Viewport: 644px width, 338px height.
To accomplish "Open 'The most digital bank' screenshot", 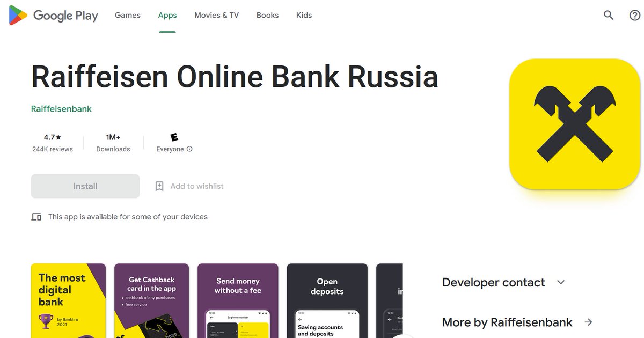I will (69, 300).
